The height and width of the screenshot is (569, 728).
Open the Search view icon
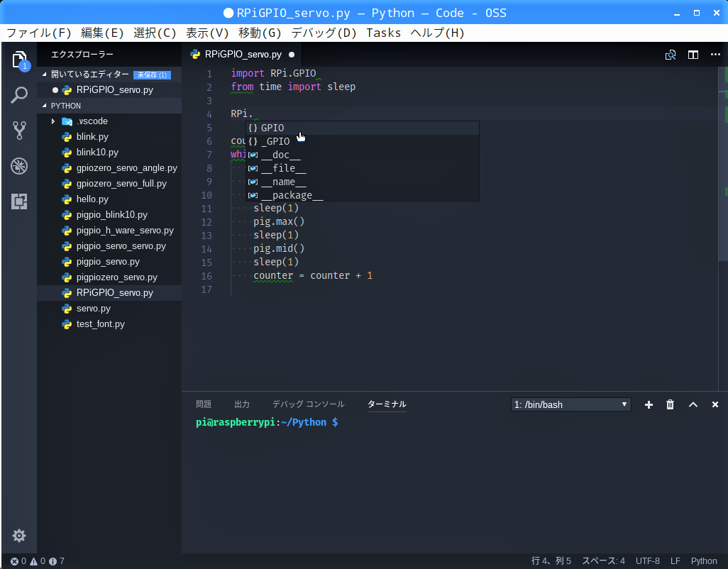[x=19, y=95]
